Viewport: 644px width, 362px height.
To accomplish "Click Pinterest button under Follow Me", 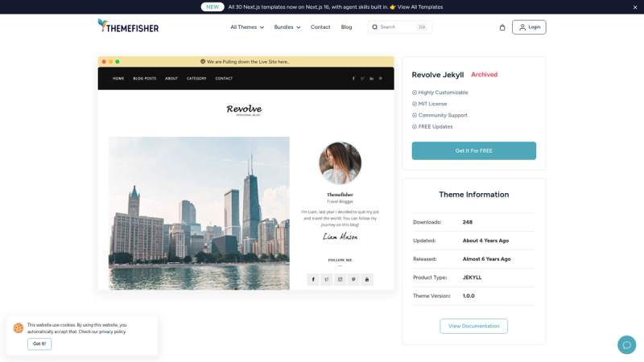I will (x=353, y=279).
